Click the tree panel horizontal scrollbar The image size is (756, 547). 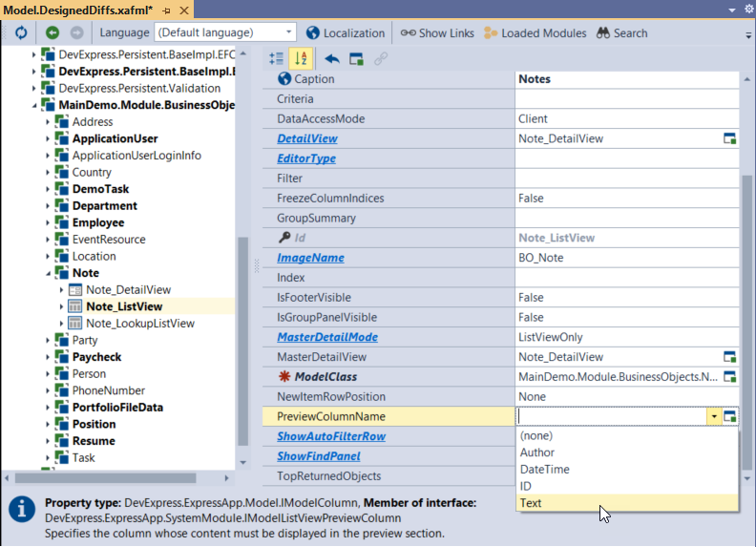pos(105,478)
